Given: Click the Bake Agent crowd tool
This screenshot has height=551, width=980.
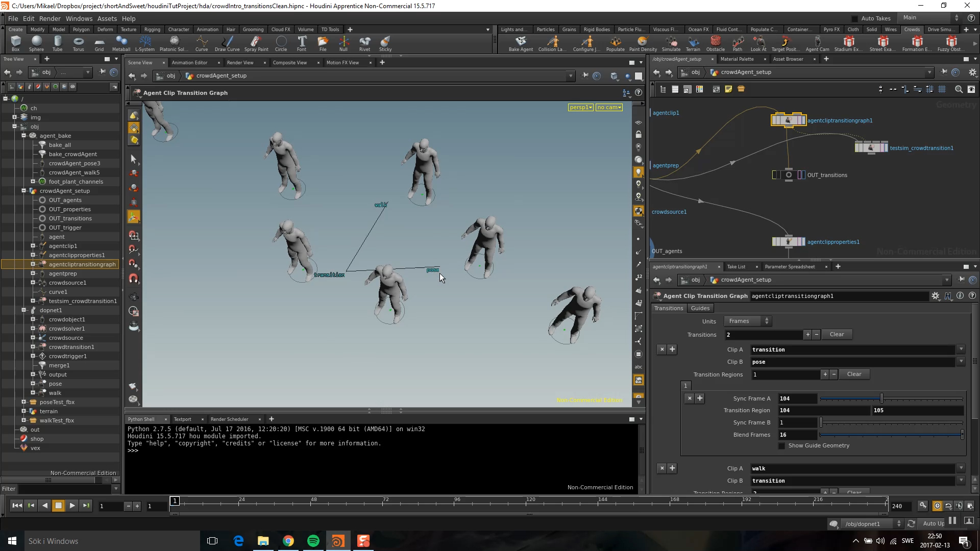Looking at the screenshot, I should tap(521, 43).
